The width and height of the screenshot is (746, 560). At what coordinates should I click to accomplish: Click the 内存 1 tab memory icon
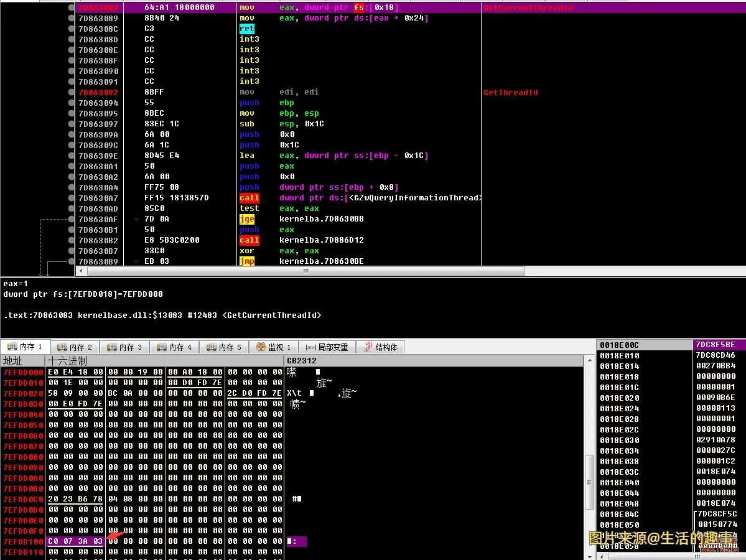pos(12,347)
